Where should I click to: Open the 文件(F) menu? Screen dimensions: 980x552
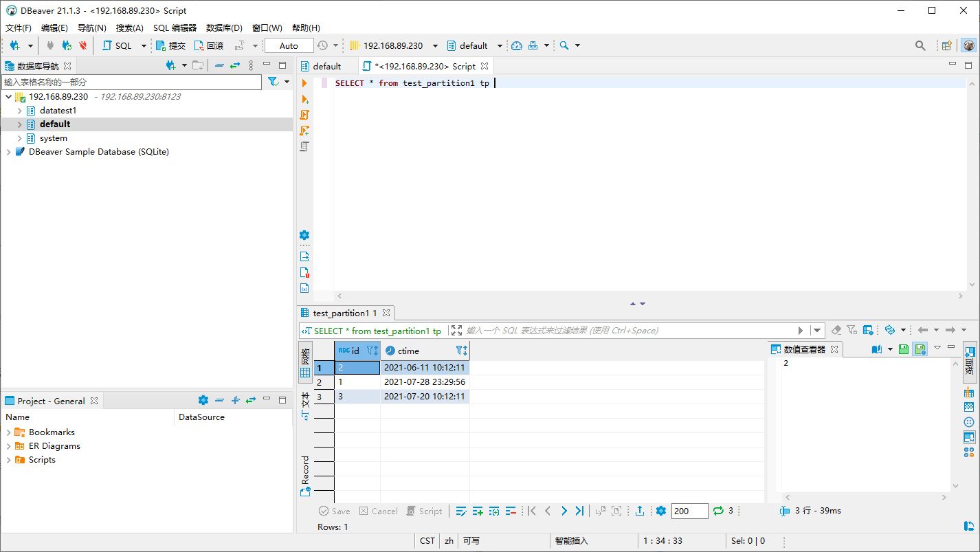coord(19,28)
